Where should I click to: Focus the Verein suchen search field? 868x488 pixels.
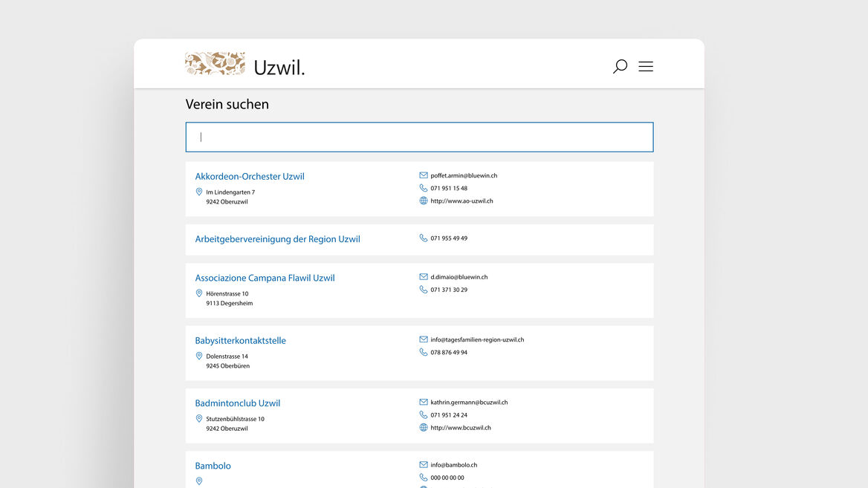click(x=419, y=137)
